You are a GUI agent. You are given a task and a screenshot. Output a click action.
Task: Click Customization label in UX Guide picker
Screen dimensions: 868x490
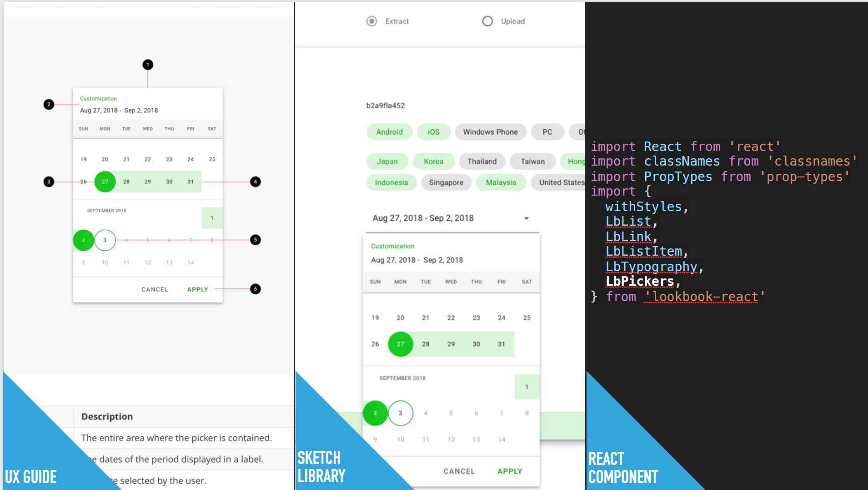click(x=98, y=99)
